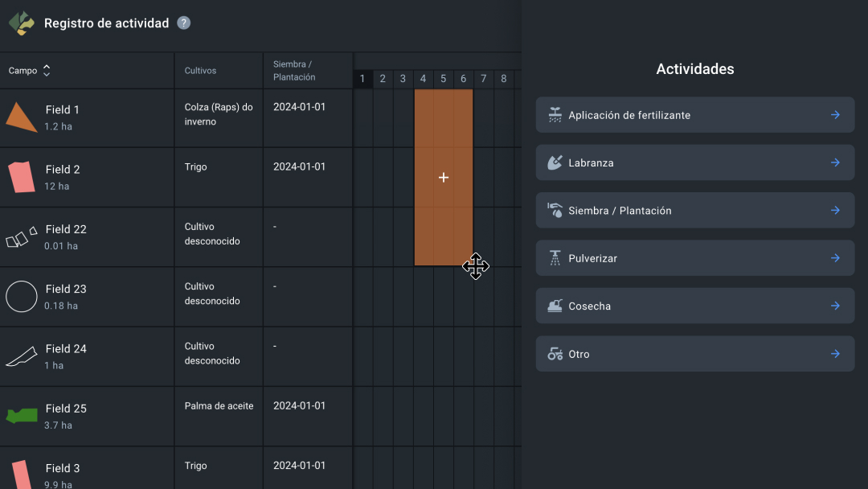Click Field 1 date 2024-01-01
This screenshot has width=868, height=489.
pyautogui.click(x=300, y=107)
